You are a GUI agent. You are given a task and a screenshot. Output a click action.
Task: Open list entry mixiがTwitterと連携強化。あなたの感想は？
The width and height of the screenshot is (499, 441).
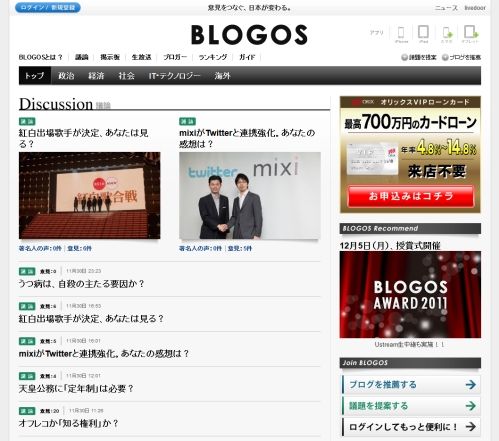[x=104, y=354]
